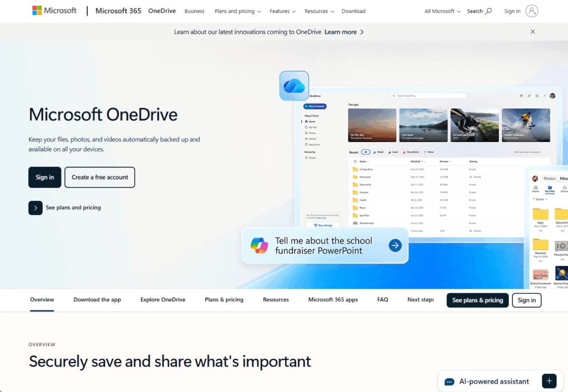Click the Learn more banner link
568x392 pixels.
pos(341,32)
